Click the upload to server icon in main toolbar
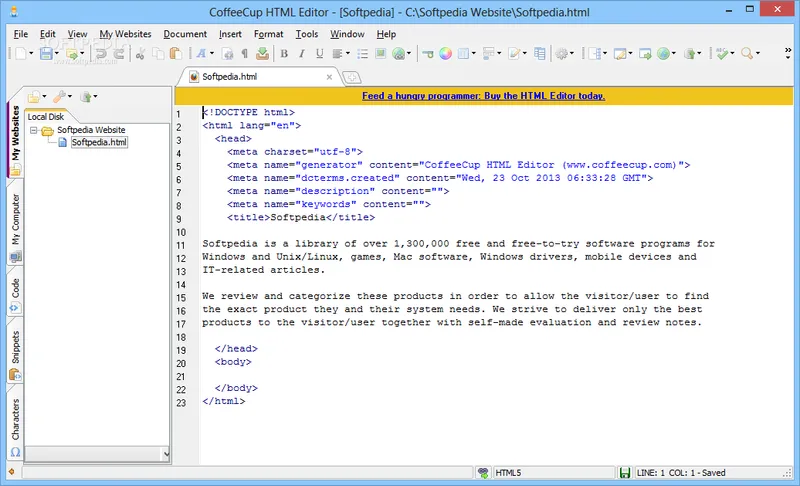Viewport: 800px width, 486px height. coord(690,53)
